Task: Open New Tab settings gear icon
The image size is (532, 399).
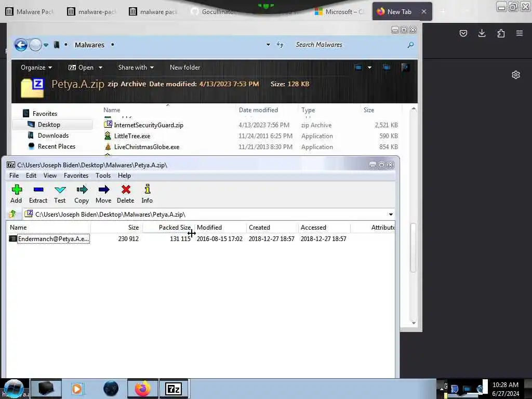Action: pos(516,75)
